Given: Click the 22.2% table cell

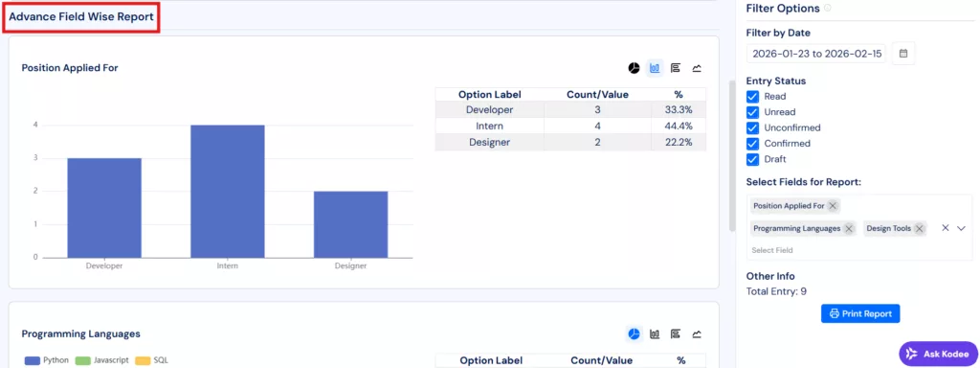Looking at the screenshot, I should point(679,142).
